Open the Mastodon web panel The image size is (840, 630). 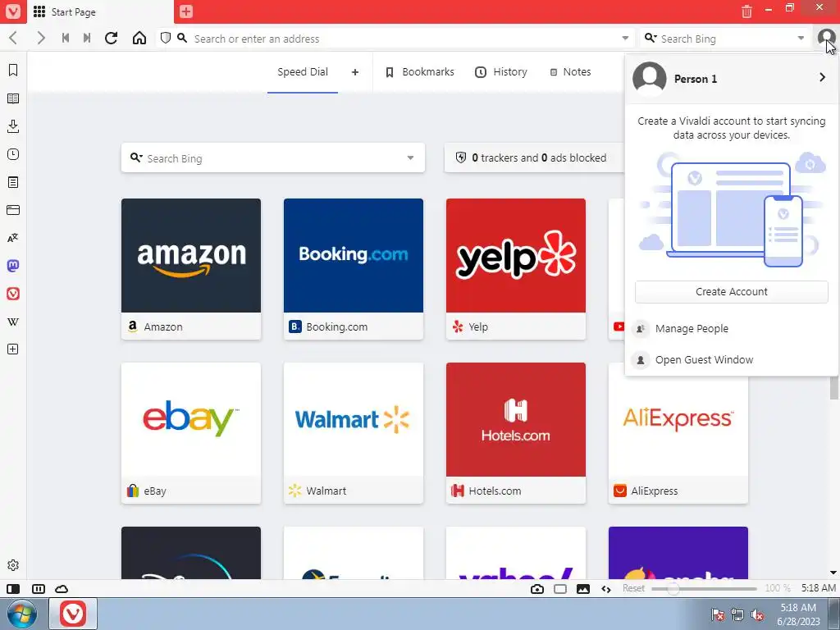tap(13, 266)
